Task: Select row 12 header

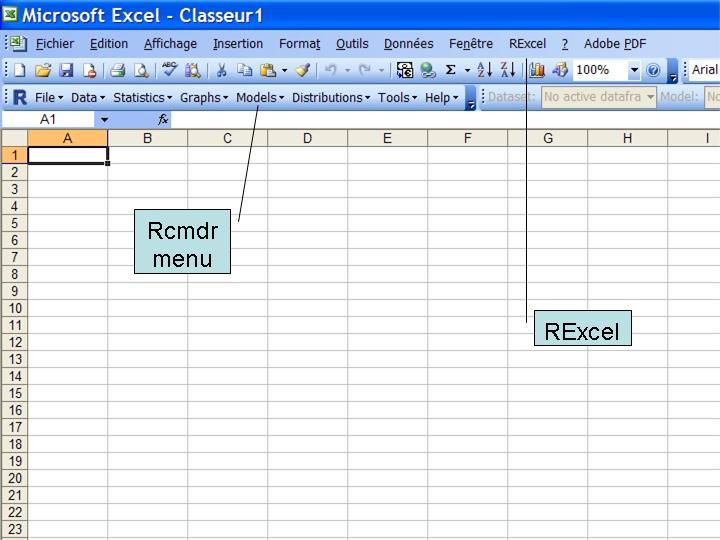Action: [x=15, y=342]
